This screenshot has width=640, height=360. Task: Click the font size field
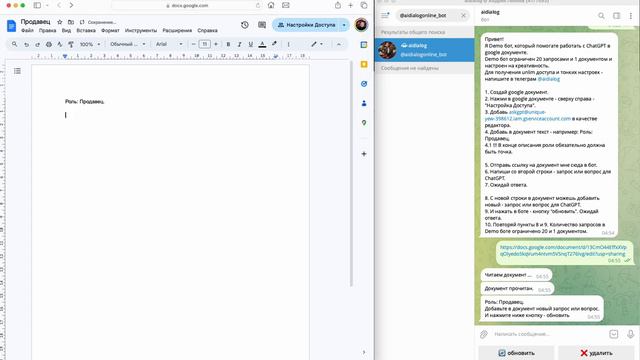[204, 44]
